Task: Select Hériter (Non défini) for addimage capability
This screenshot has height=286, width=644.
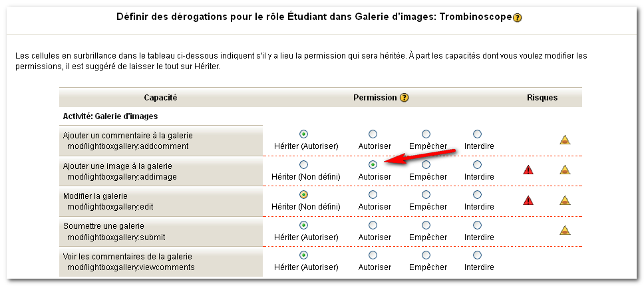Action: click(x=303, y=164)
